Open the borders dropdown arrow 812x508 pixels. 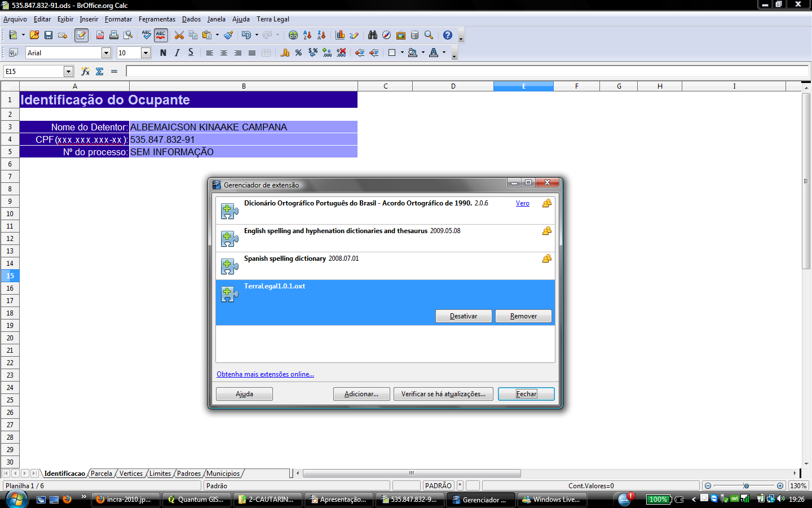(x=402, y=52)
